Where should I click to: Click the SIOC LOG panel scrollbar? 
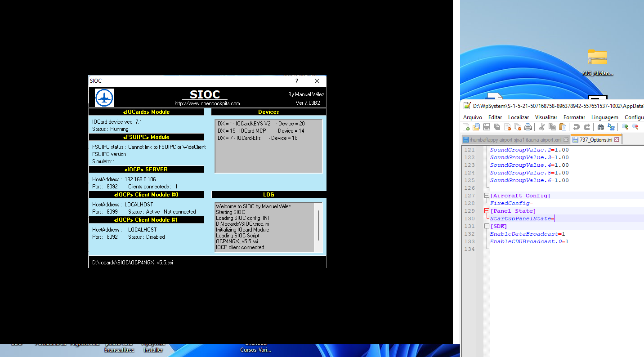[318, 225]
